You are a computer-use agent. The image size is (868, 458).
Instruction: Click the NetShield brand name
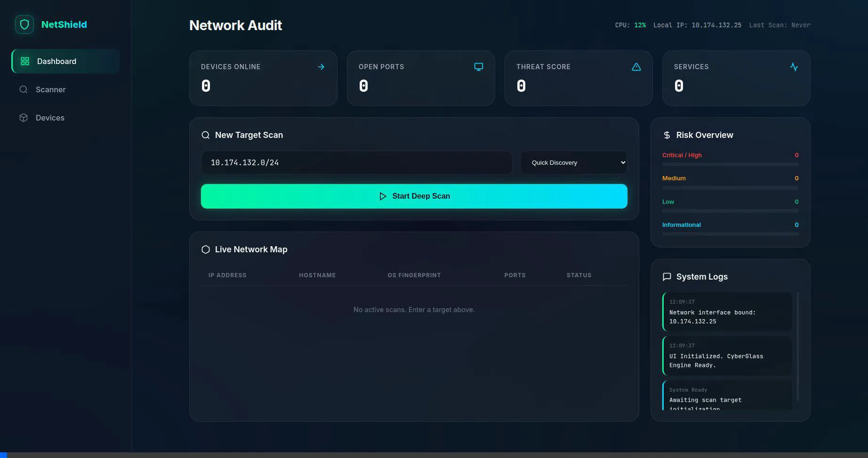(64, 24)
